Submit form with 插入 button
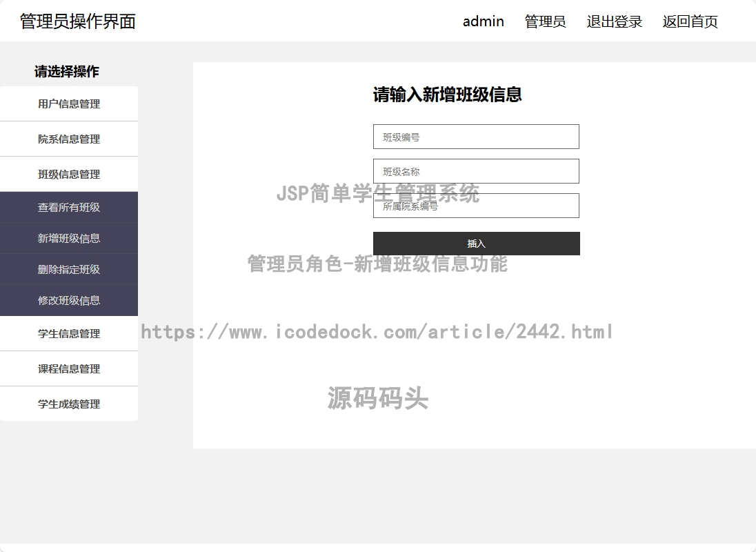This screenshot has width=756, height=552. (x=477, y=244)
